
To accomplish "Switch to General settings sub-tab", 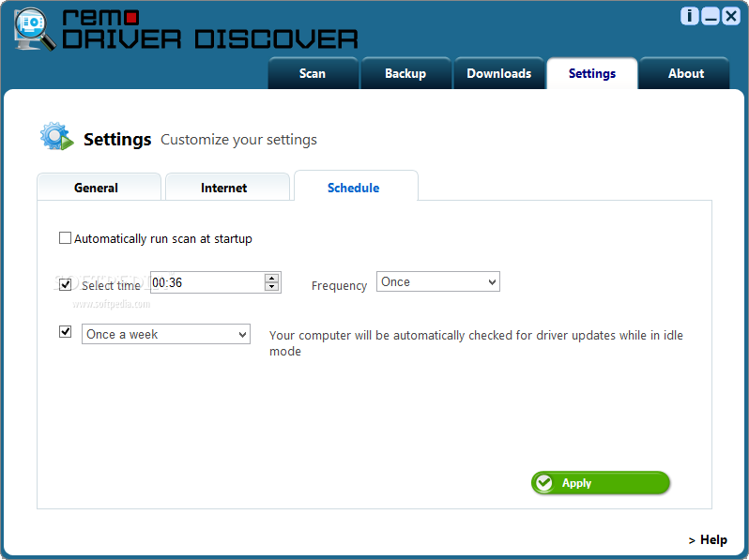I will [x=99, y=188].
